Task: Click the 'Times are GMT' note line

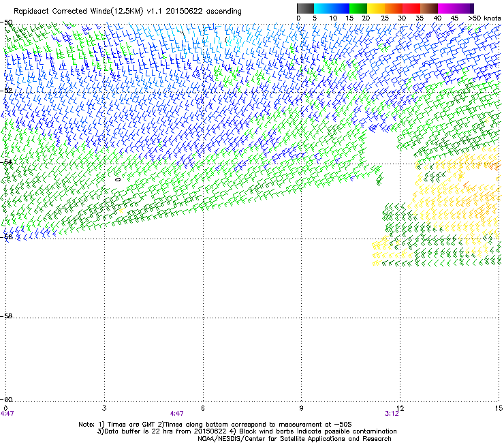Action: (215, 425)
